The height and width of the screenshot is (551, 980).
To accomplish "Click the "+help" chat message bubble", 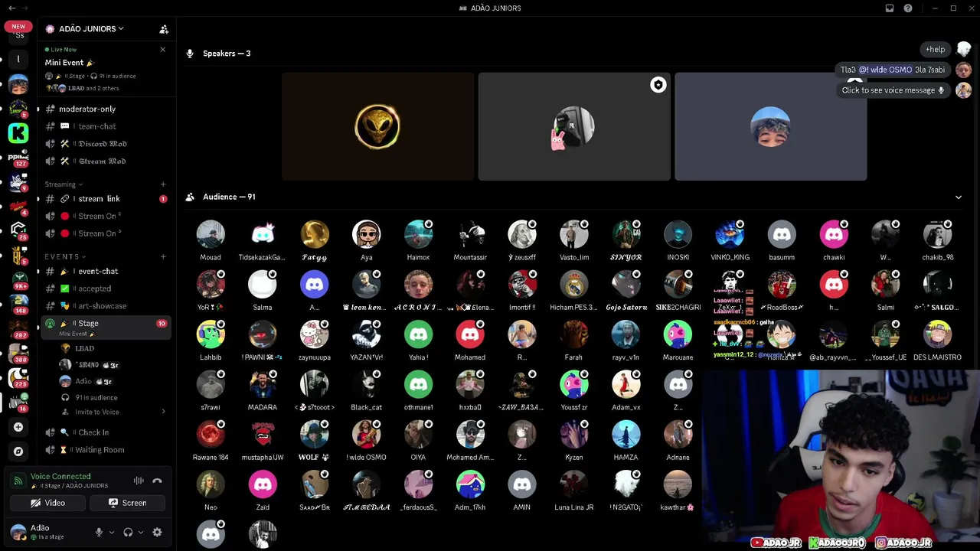I will click(x=936, y=50).
